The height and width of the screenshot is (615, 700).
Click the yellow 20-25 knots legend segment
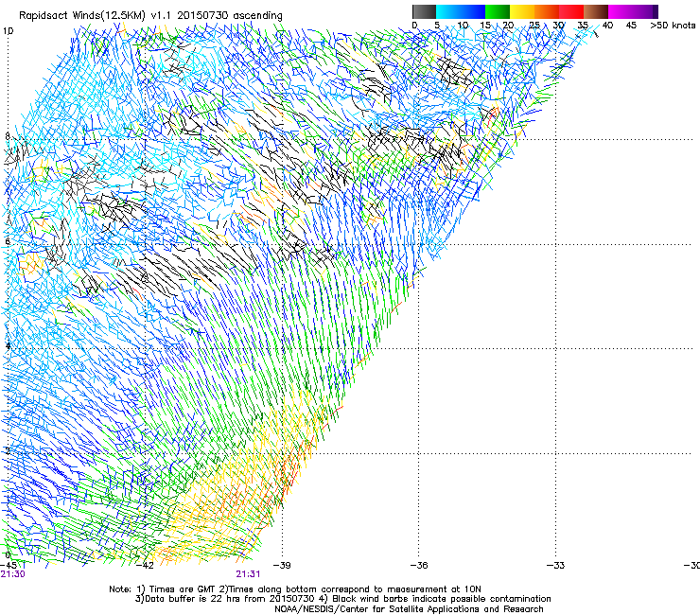click(522, 11)
